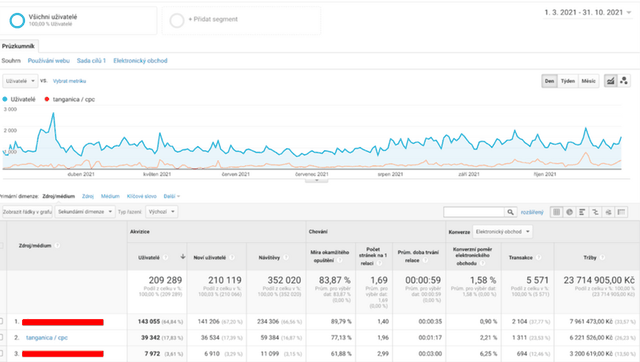Screen dimensions: 640x362
Task: Switch to line chart view icon
Action: (x=610, y=81)
